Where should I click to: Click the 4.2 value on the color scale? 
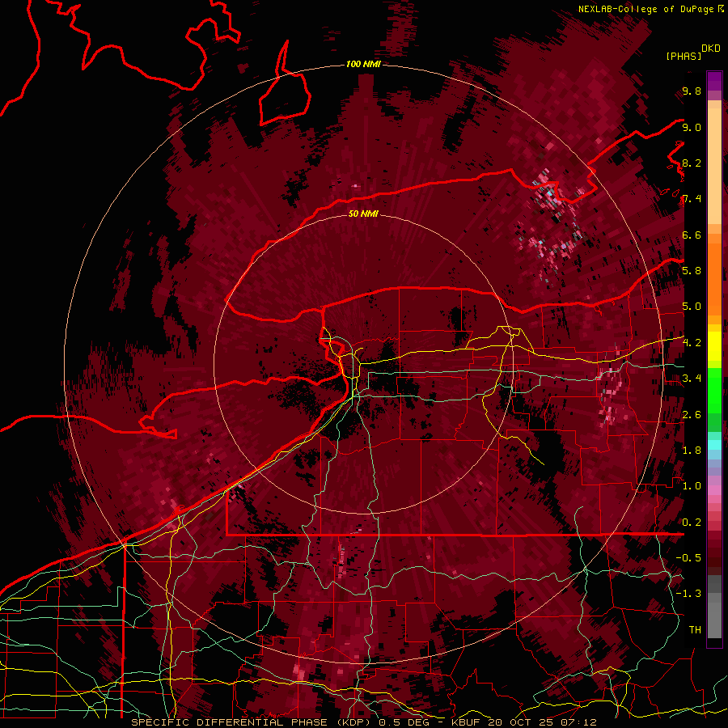(692, 342)
